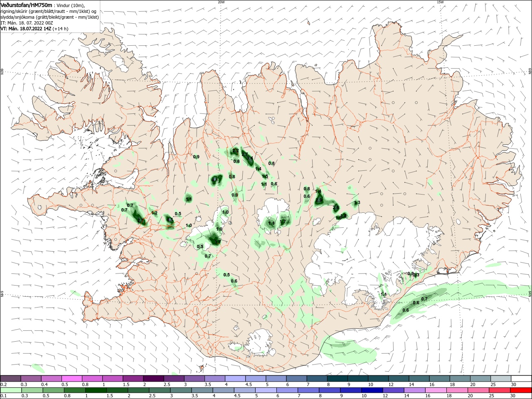The width and height of the screenshot is (532, 399).
Task: Click the palest green first swatch of the bottom legend
Action: coord(10,390)
